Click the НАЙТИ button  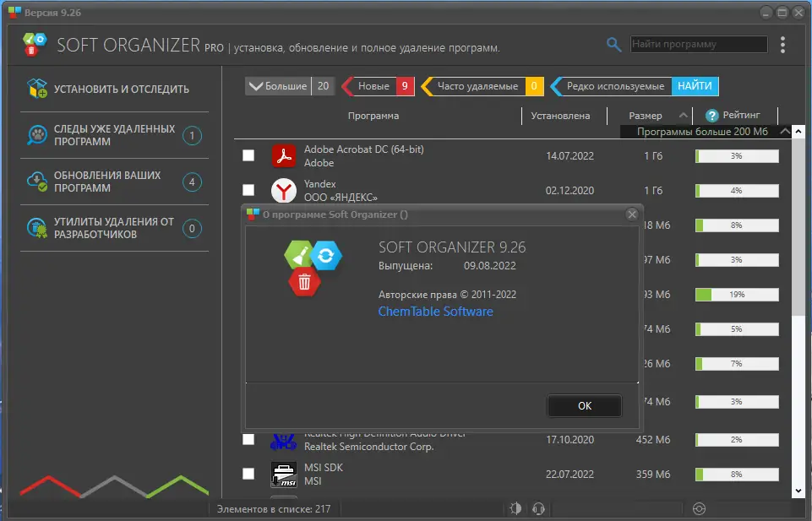tap(695, 86)
